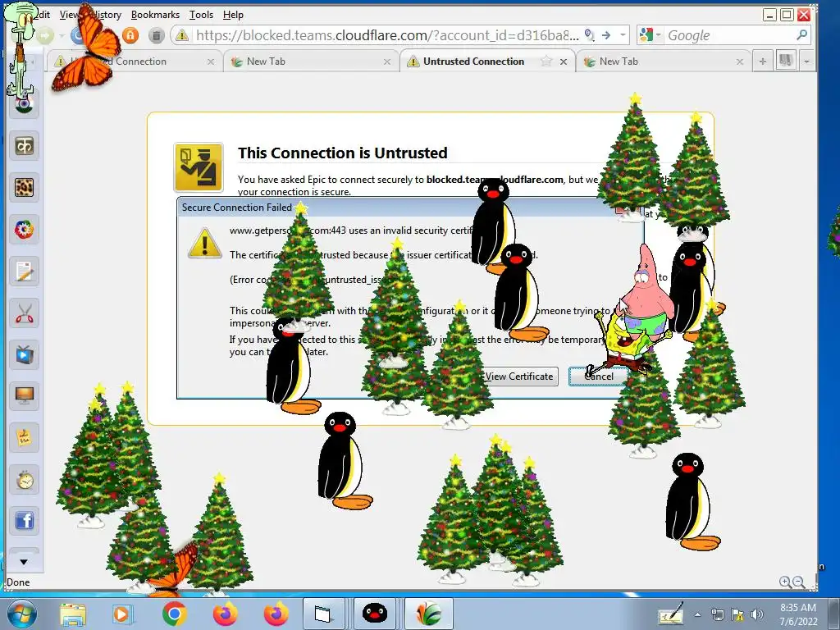The width and height of the screenshot is (840, 630).
Task: Click the timer clock sidebar icon
Action: [x=24, y=480]
